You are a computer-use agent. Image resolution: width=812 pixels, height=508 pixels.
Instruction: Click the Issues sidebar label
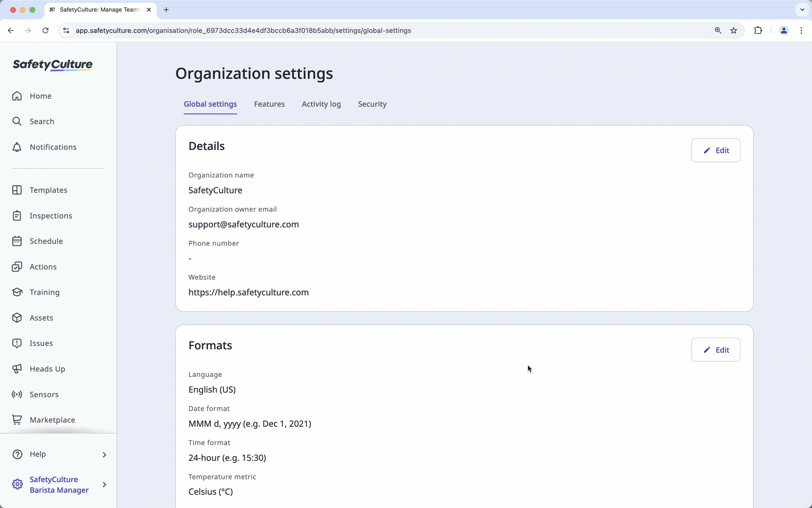(41, 343)
